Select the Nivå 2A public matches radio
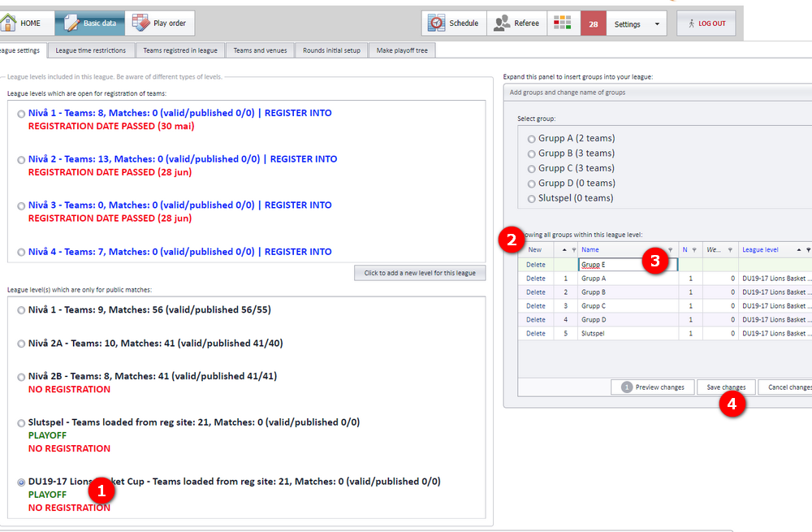Screen dimensions: 812x532 point(21,344)
